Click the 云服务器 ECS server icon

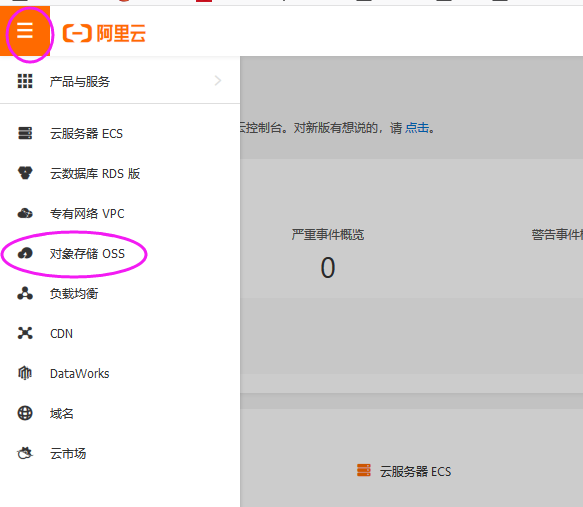25,133
